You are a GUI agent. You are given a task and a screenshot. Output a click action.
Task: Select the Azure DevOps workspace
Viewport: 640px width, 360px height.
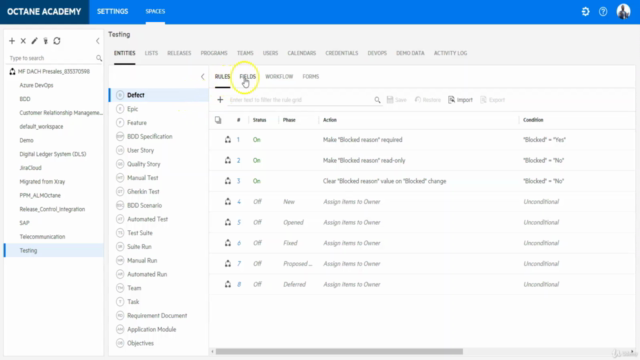pos(36,85)
